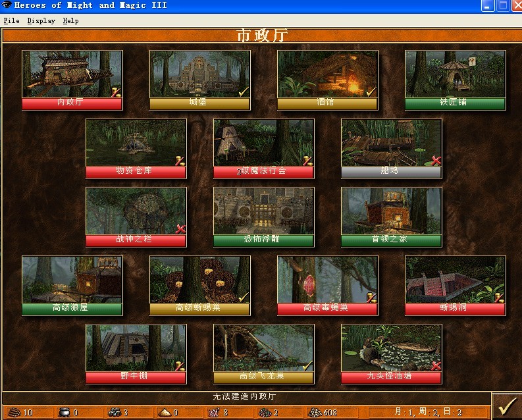522x420 pixels.
Task: Click the ore resource icon
Action: 115,412
